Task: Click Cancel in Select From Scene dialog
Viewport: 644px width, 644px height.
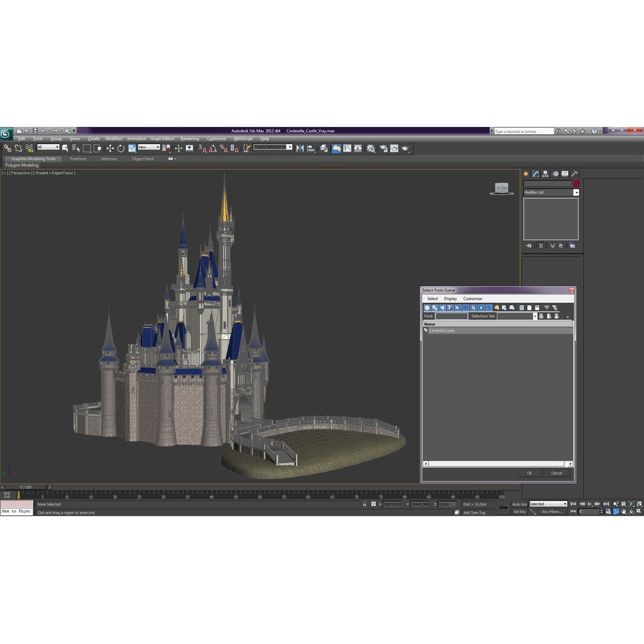Action: (556, 473)
